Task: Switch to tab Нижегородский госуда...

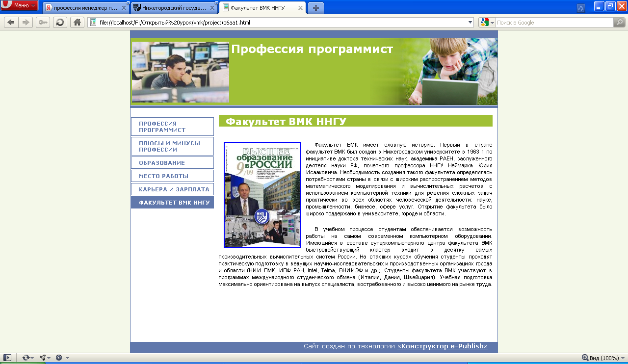Action: pos(174,8)
